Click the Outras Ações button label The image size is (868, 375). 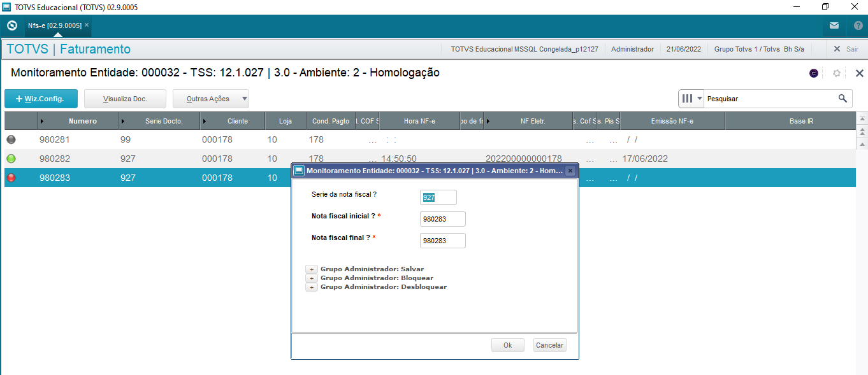[208, 99]
